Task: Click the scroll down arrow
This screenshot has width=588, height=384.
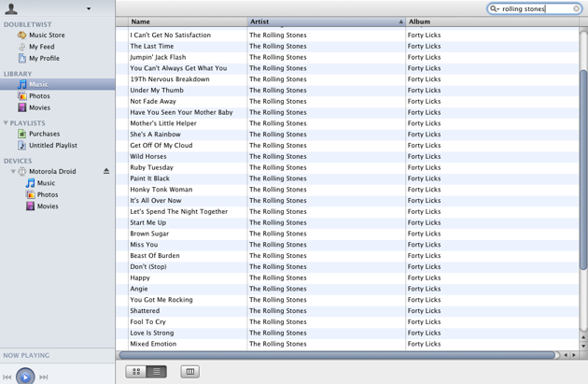Action: (583, 346)
